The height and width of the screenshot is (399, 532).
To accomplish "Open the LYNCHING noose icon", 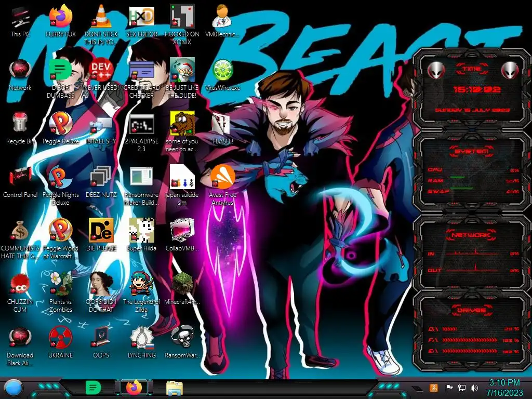I will point(141,338).
